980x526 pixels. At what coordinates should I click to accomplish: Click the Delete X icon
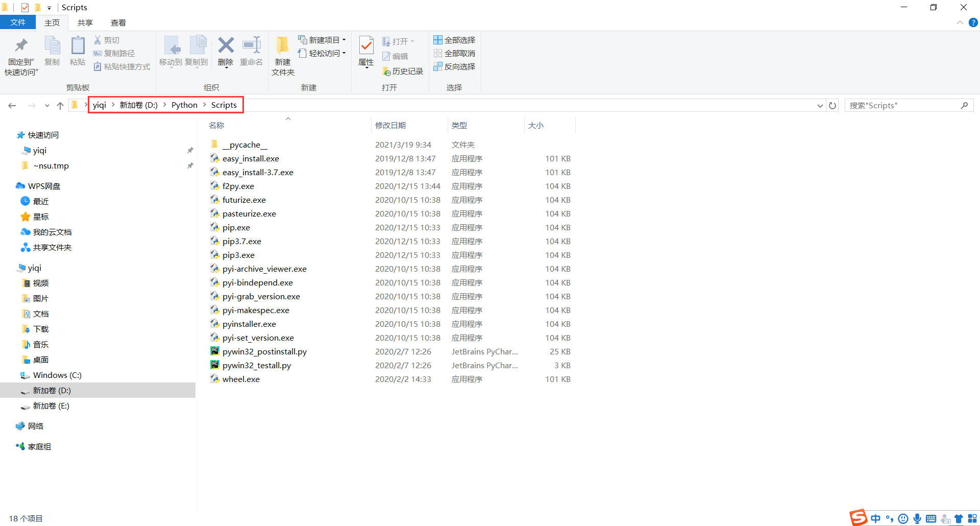click(x=226, y=45)
